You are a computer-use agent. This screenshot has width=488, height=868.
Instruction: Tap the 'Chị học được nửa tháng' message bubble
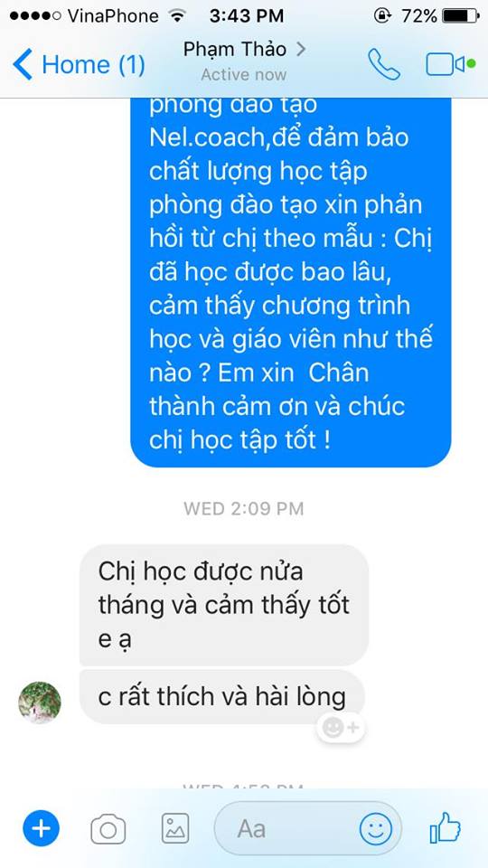click(x=224, y=605)
